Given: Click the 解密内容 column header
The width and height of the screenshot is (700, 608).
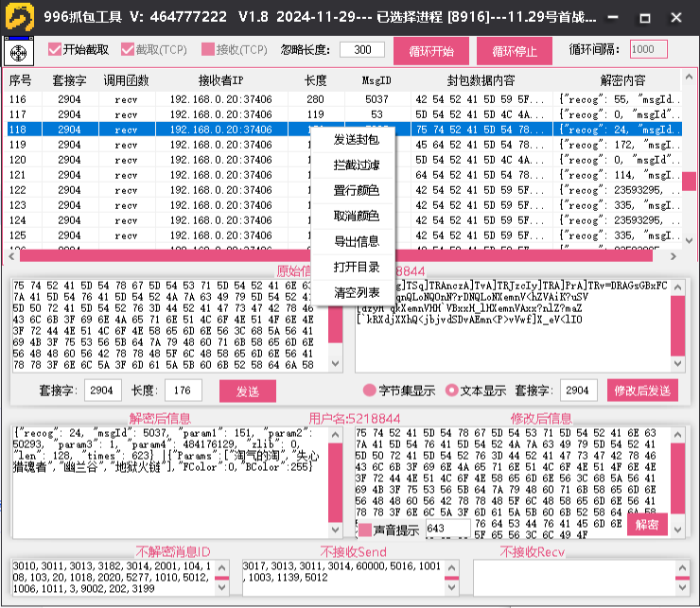Looking at the screenshot, I should click(x=622, y=80).
